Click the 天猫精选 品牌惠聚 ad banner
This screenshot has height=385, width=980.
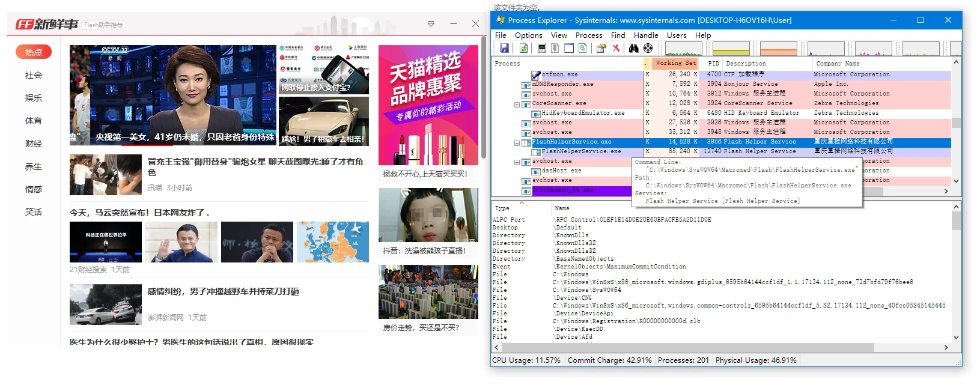(428, 105)
